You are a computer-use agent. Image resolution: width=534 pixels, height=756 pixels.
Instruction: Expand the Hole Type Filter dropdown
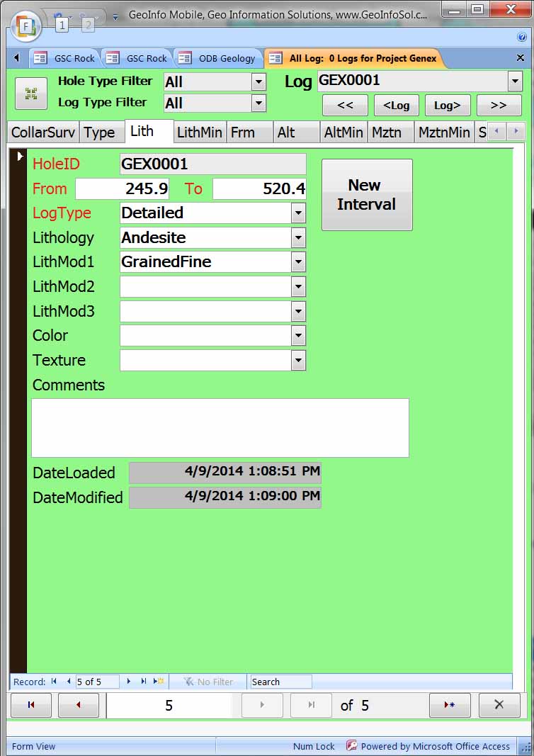point(259,82)
